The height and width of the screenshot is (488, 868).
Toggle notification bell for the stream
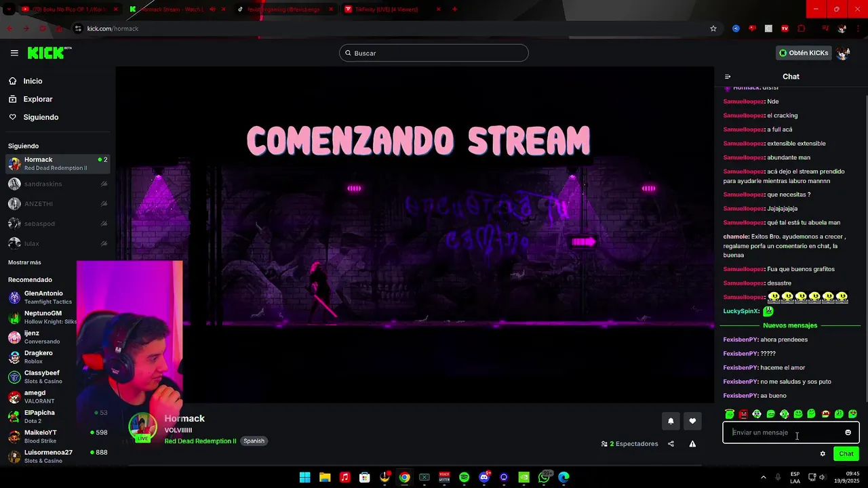(x=671, y=421)
